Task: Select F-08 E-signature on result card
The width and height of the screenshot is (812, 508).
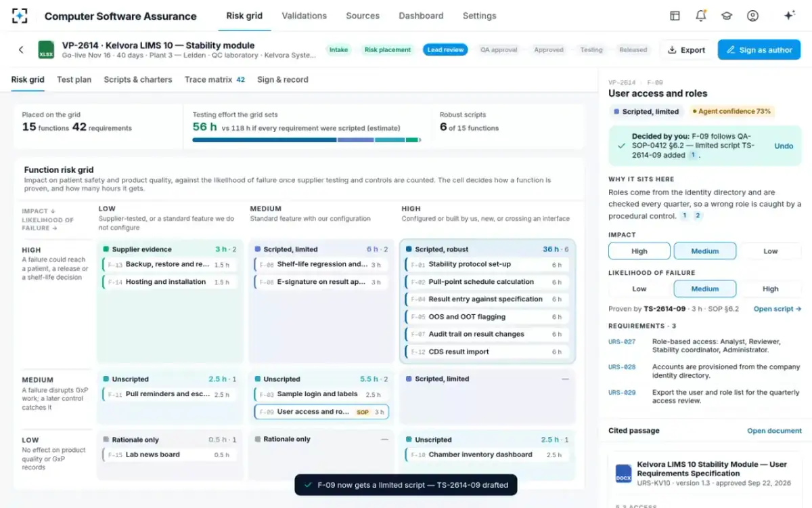Action: [321, 282]
